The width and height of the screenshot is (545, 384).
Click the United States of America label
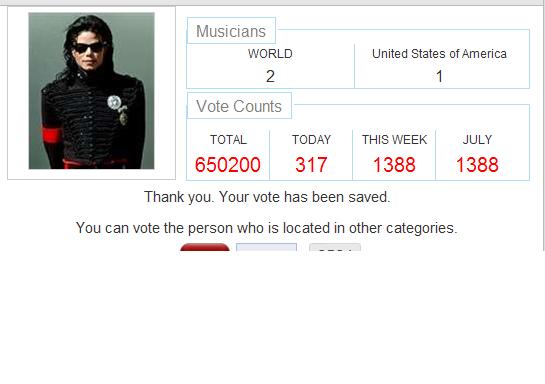pyautogui.click(x=439, y=54)
